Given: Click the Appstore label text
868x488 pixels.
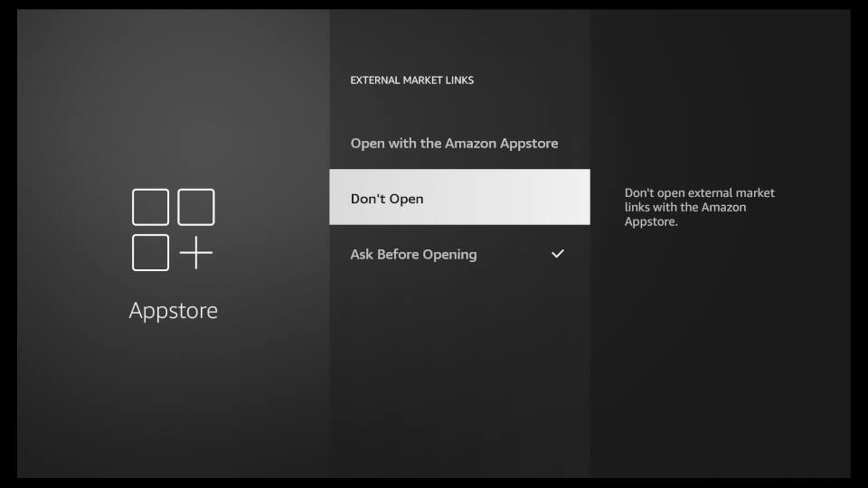Looking at the screenshot, I should (x=174, y=311).
